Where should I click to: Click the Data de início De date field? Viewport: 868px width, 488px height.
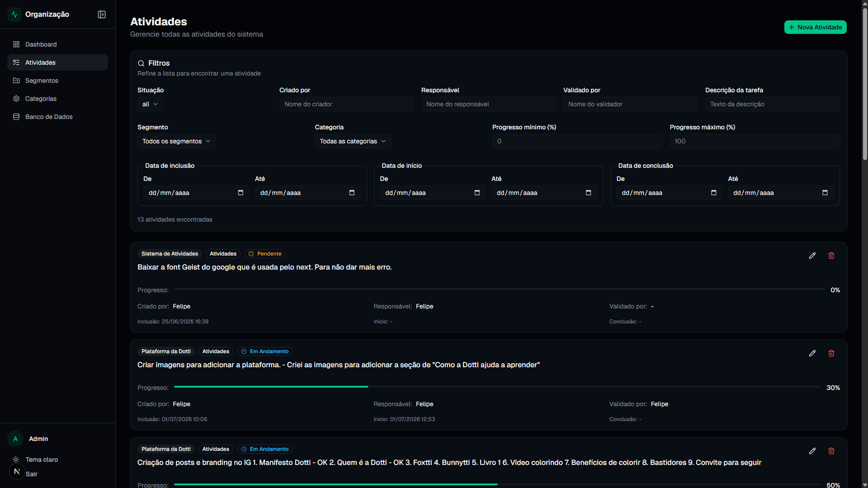(x=433, y=193)
